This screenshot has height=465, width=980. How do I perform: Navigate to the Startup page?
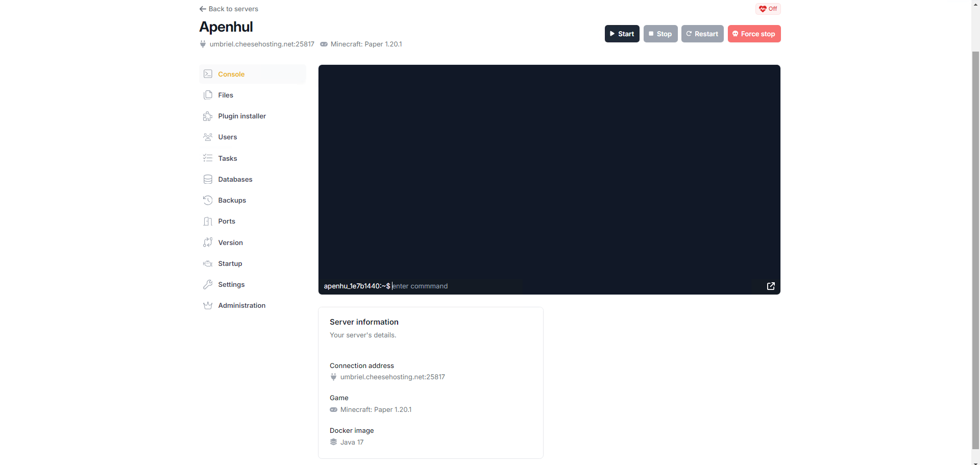(x=230, y=264)
